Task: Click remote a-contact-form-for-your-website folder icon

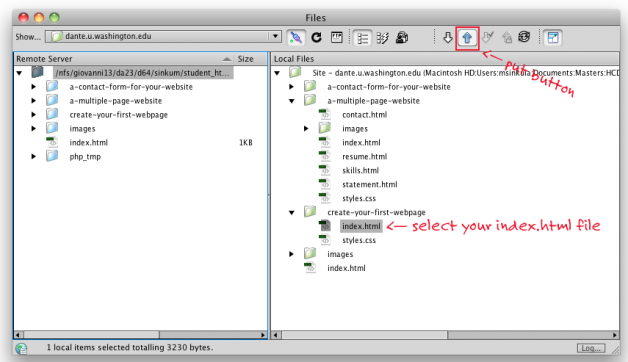Action: coord(52,86)
